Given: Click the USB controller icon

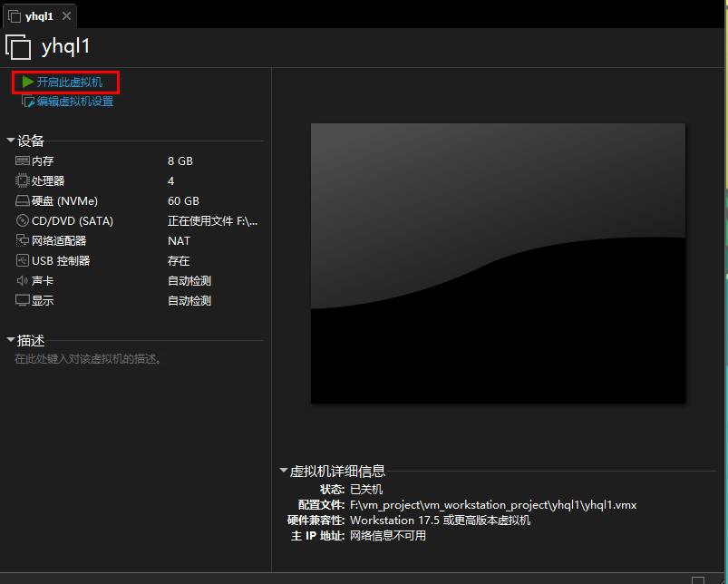Looking at the screenshot, I should [x=23, y=260].
